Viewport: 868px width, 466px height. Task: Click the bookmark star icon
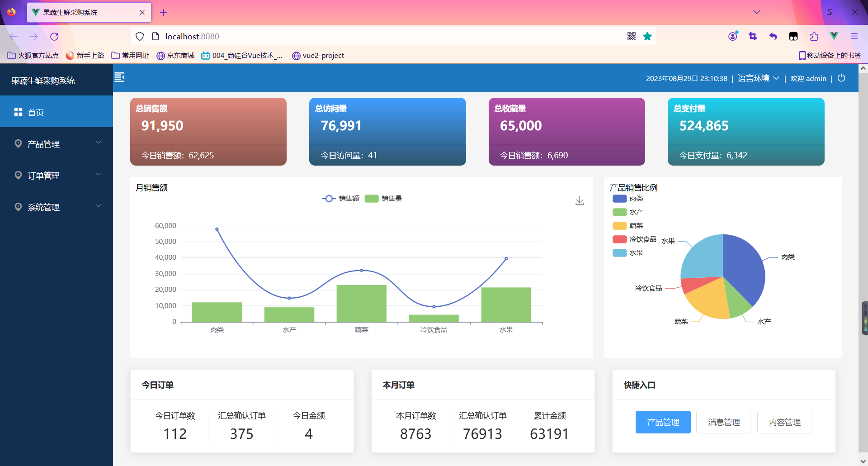(647, 36)
